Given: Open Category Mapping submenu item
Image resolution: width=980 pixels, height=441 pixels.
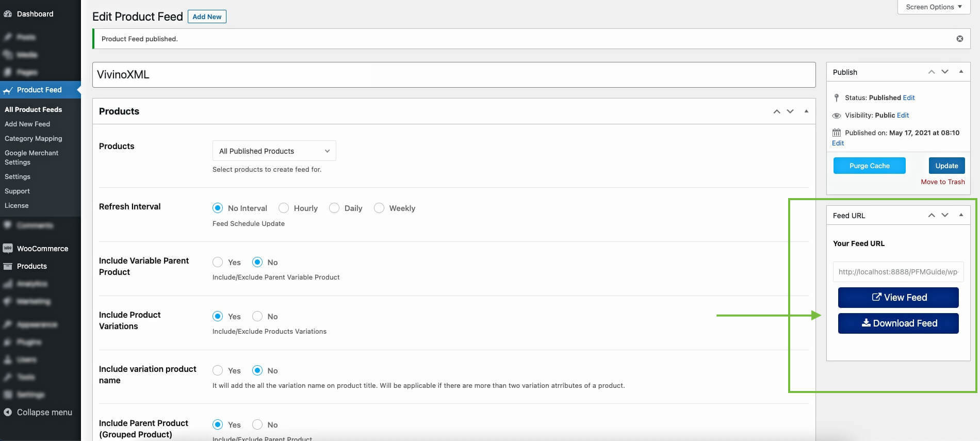Looking at the screenshot, I should click(33, 138).
